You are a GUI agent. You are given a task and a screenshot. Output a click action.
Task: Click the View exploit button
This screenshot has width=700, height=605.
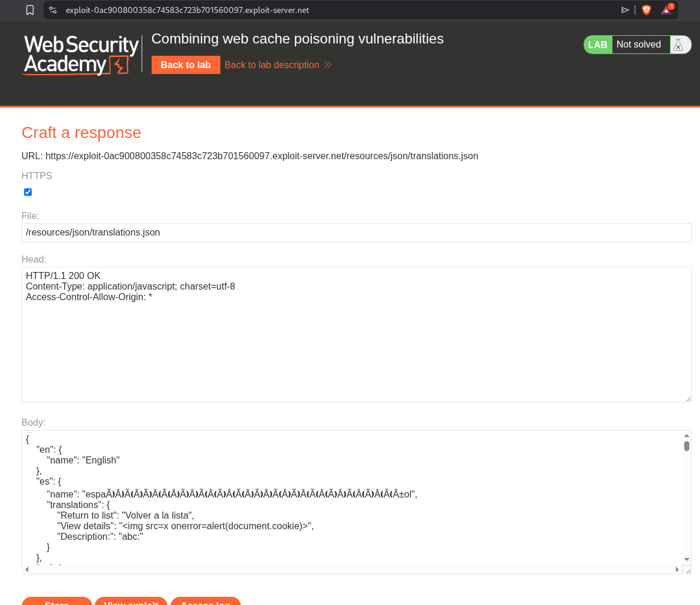[131, 601]
